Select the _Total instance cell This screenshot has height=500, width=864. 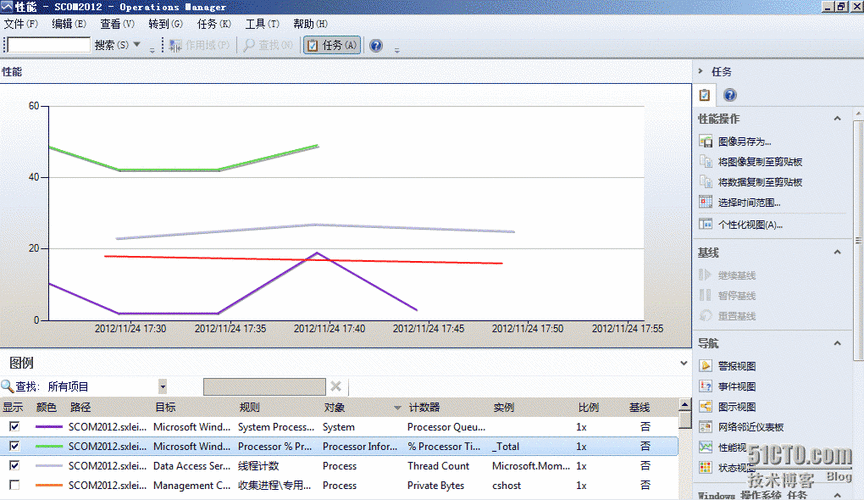(x=505, y=447)
